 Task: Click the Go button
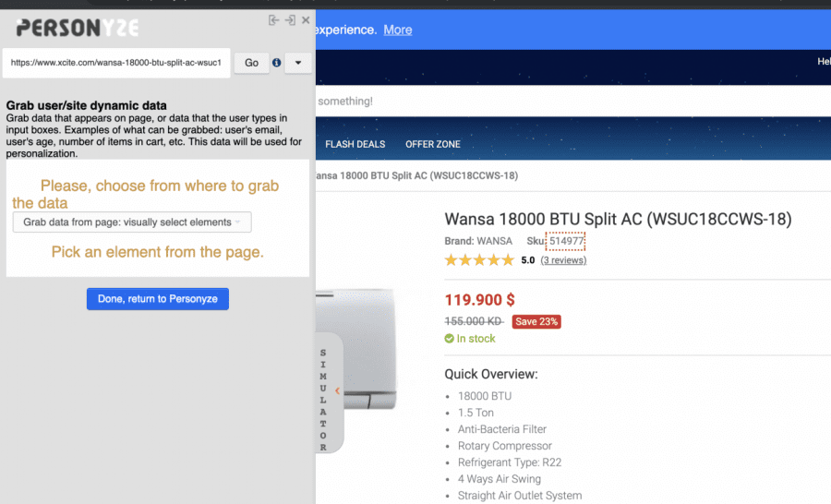[251, 63]
